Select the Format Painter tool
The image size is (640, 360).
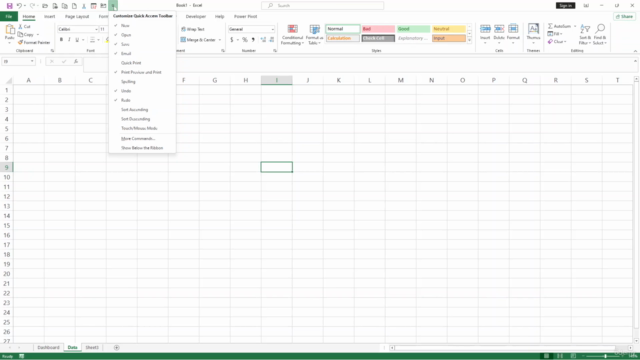34,42
